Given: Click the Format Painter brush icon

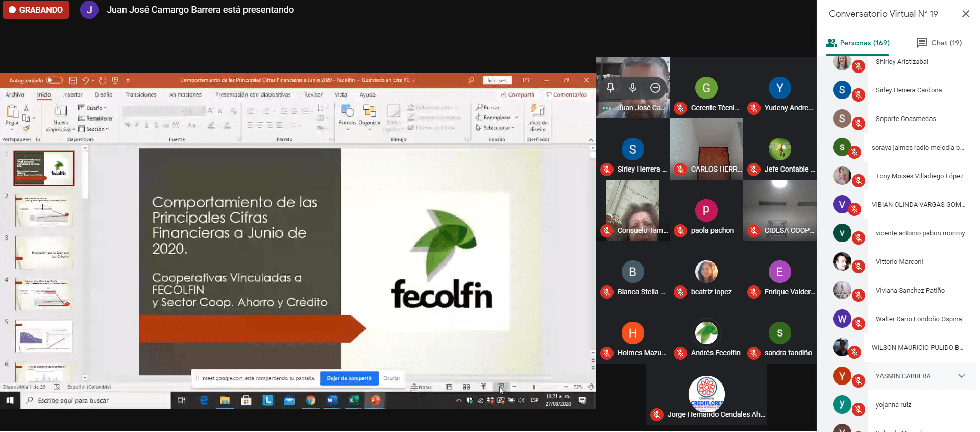Looking at the screenshot, I should [26, 128].
